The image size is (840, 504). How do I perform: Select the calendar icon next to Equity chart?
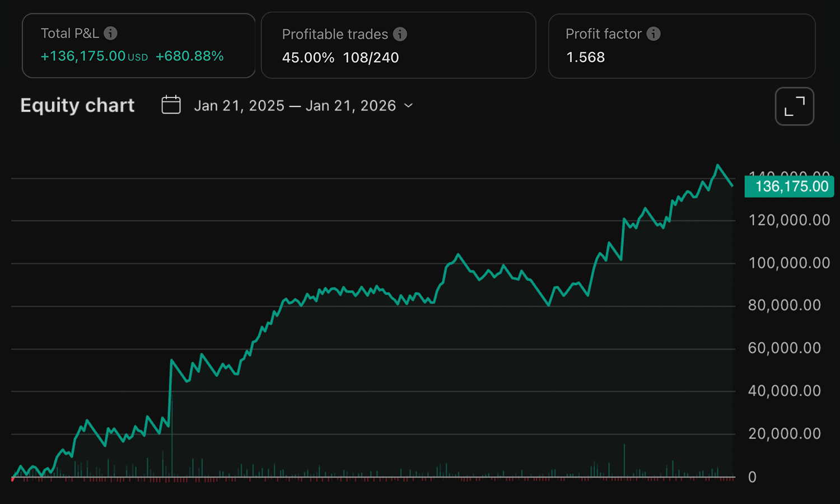point(171,105)
